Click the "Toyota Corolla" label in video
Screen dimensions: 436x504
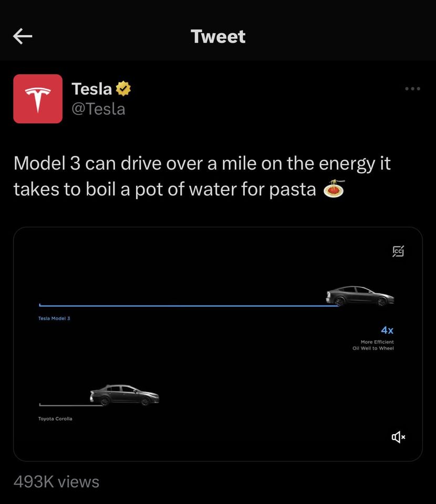[55, 418]
